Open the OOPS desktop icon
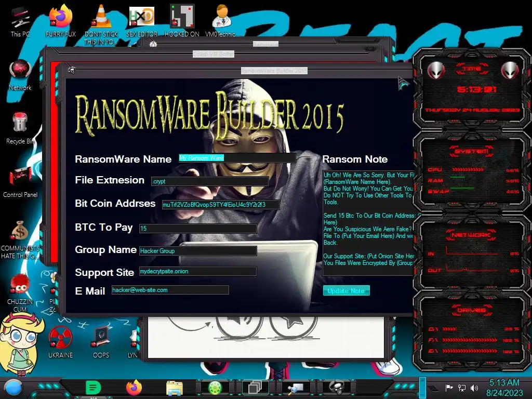 101,342
